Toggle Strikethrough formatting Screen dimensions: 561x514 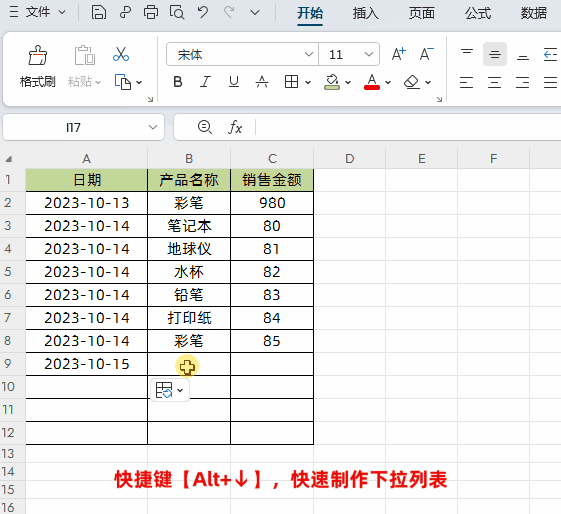pos(262,82)
